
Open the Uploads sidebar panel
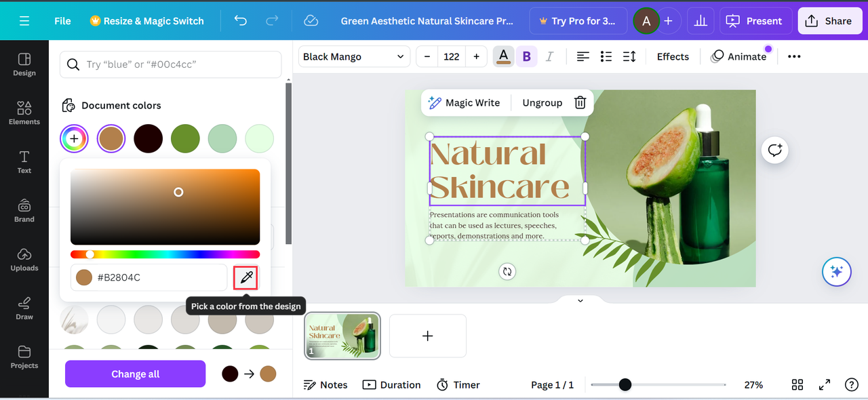coord(24,260)
